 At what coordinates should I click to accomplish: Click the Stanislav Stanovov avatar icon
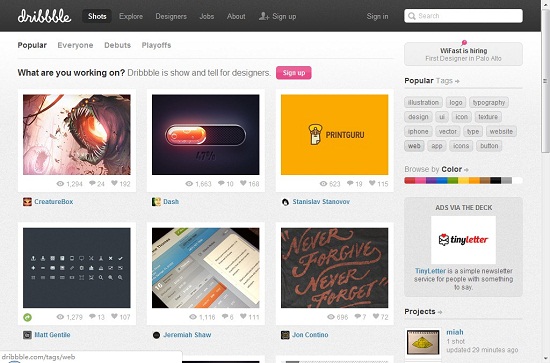pyautogui.click(x=285, y=202)
